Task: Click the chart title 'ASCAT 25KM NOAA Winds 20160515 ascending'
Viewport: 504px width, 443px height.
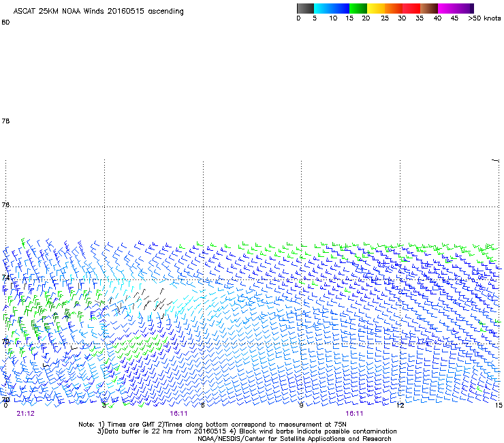Action: click(x=98, y=11)
